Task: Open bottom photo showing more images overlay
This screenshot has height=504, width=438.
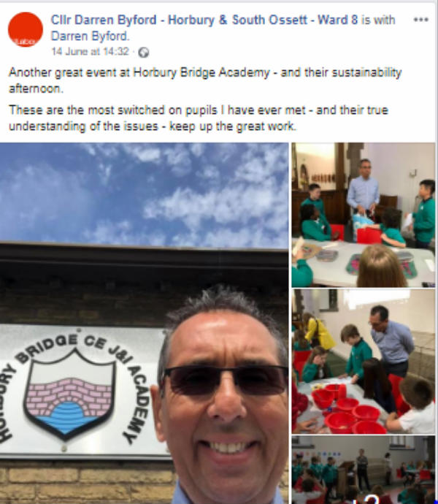Action: (x=363, y=470)
